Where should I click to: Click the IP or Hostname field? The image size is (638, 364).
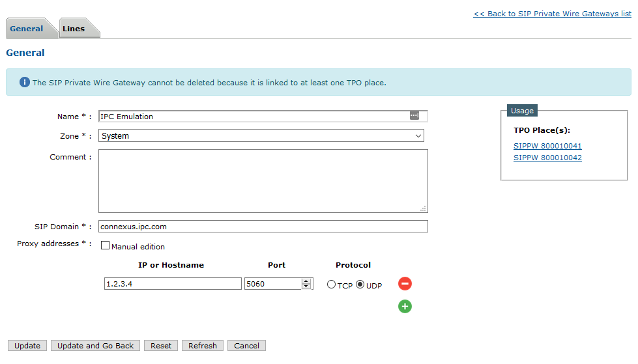point(173,284)
